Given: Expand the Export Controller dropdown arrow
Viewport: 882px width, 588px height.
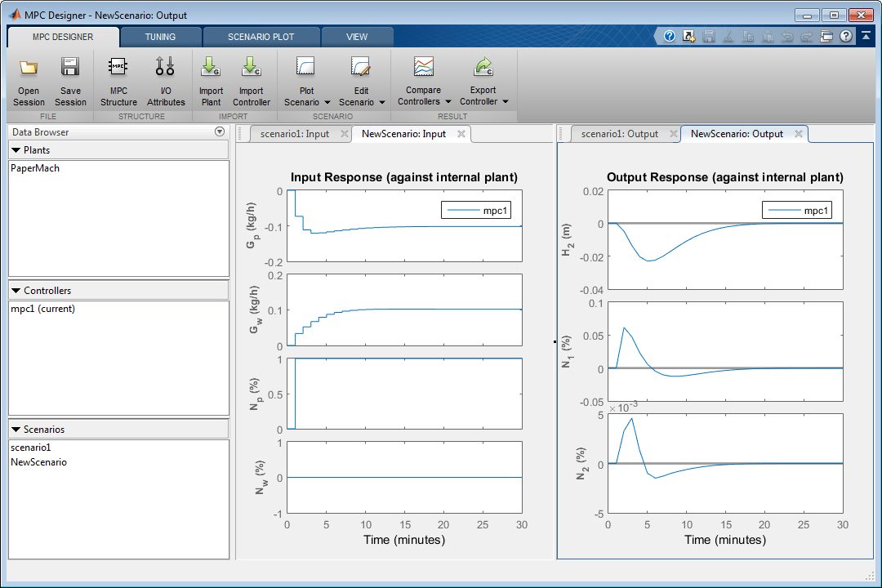Looking at the screenshot, I should [506, 102].
